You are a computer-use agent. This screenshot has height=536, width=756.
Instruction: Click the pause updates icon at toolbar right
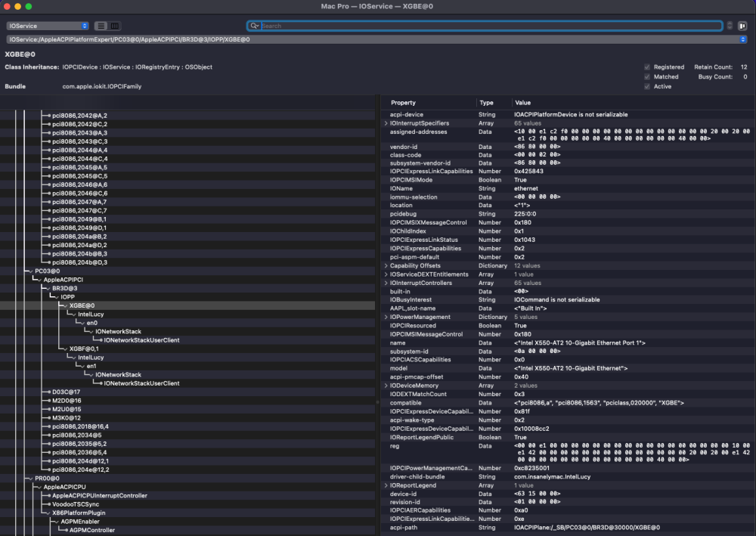(x=742, y=26)
